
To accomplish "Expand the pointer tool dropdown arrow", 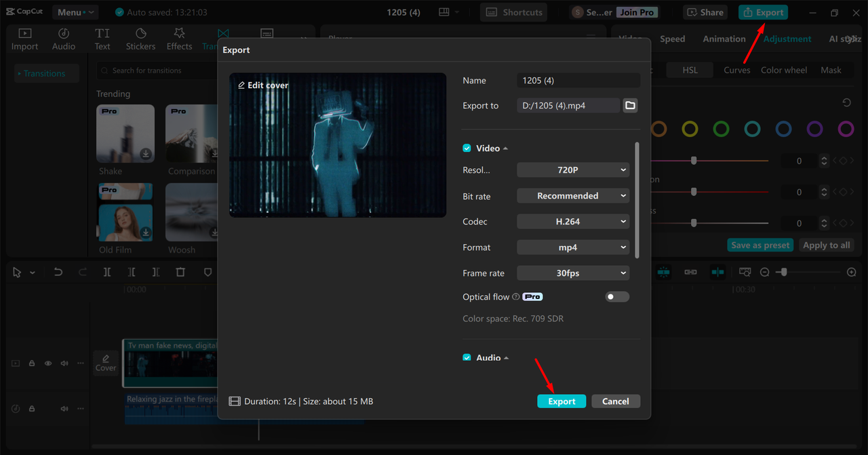I will [x=33, y=273].
